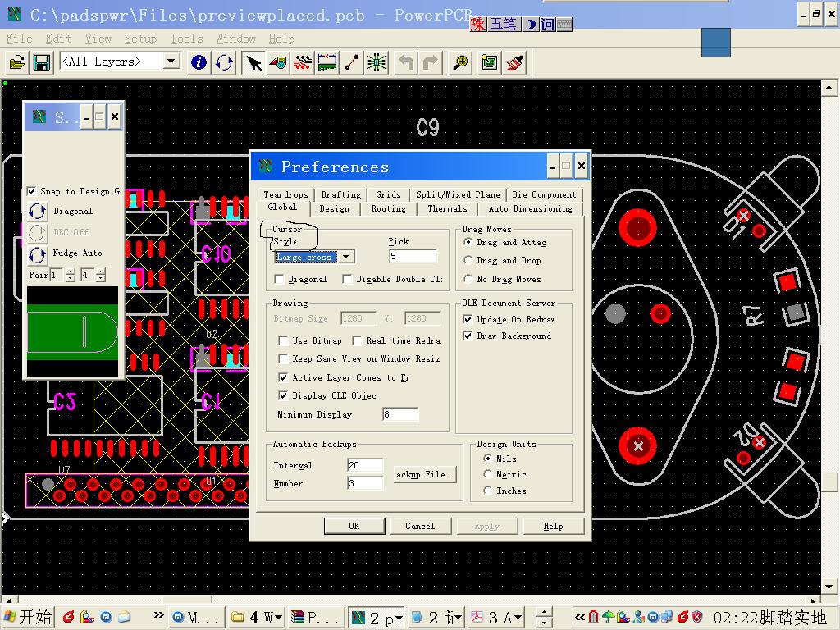This screenshot has width=840, height=630.
Task: Switch to the Routing tab
Action: pos(388,208)
